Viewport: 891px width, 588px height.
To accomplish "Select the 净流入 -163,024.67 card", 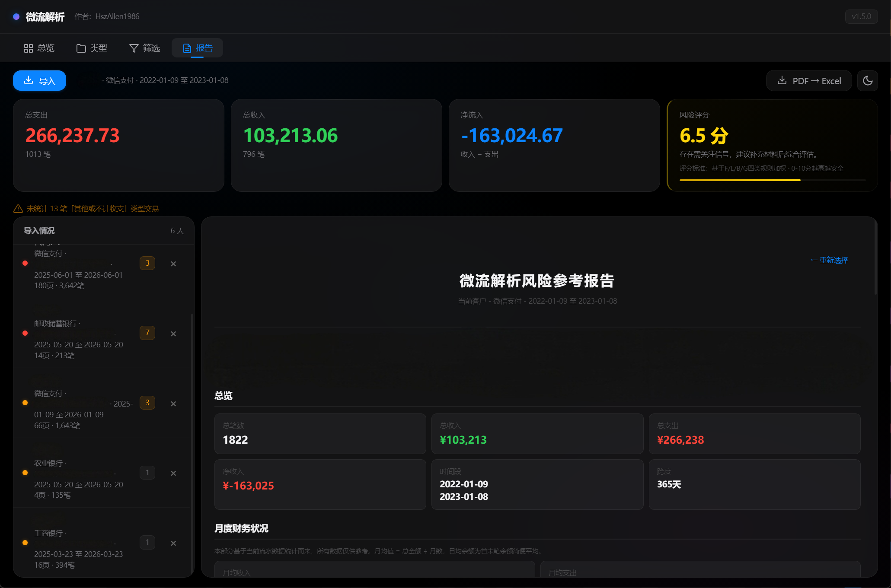I will 554,145.
